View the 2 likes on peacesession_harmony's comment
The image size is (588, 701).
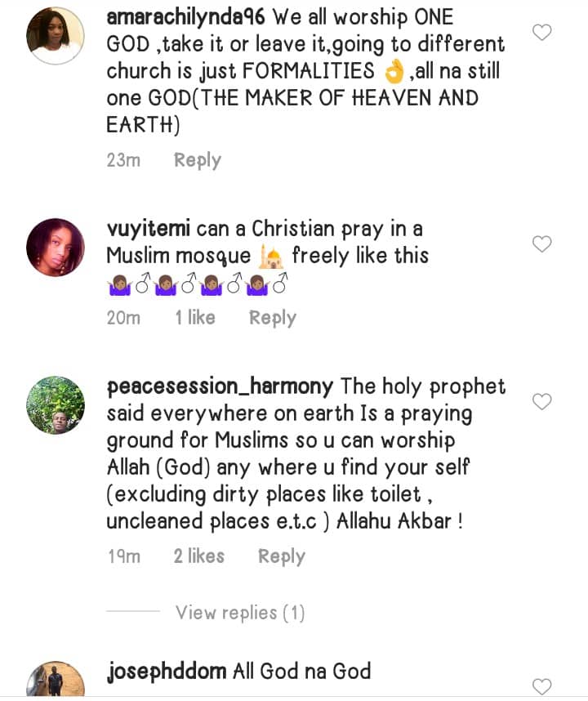tap(198, 556)
